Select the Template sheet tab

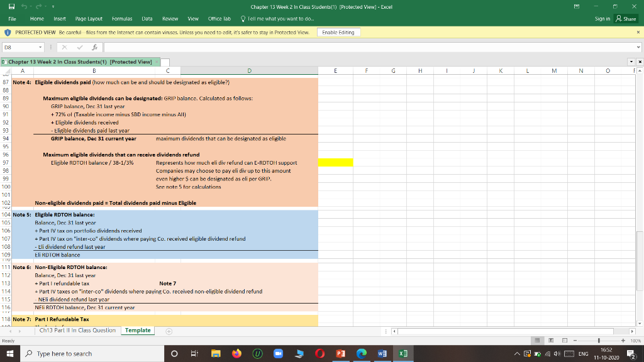click(138, 331)
